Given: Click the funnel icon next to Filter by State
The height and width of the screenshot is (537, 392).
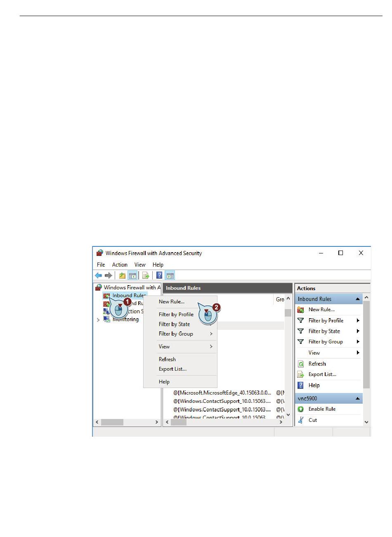Looking at the screenshot, I should (x=301, y=331).
